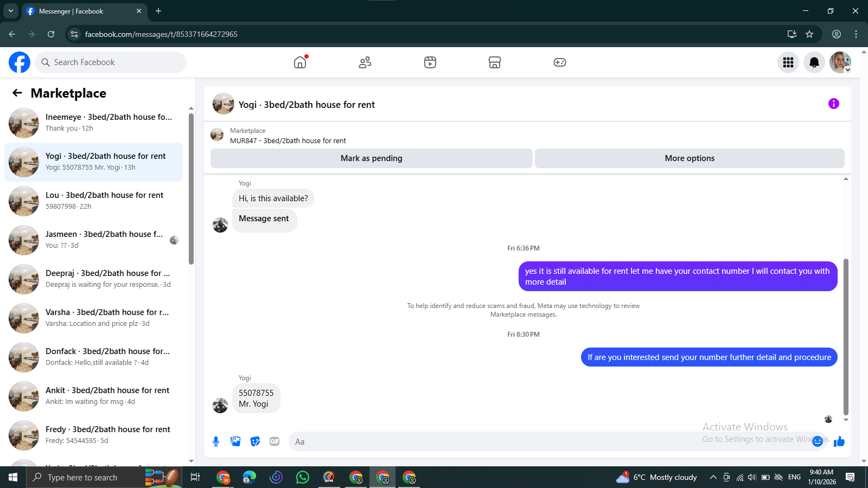Open Chrome three-dot menu
This screenshot has height=488, width=868.
[856, 34]
